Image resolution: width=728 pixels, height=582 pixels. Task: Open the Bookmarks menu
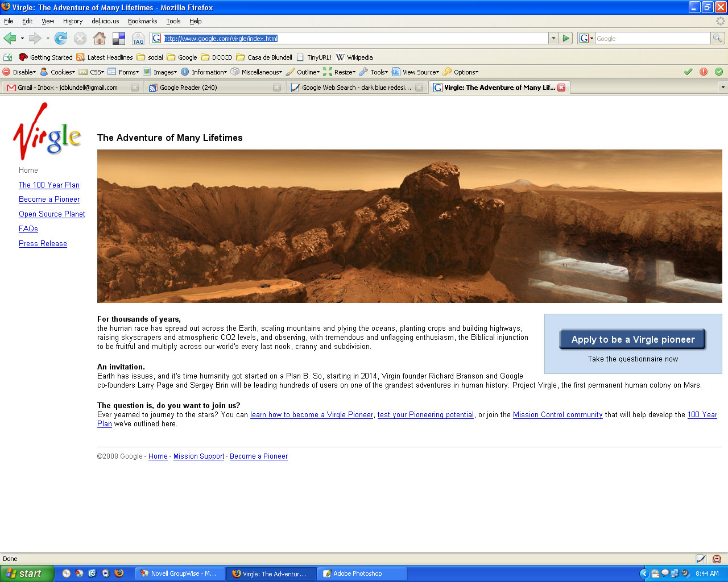pos(142,21)
